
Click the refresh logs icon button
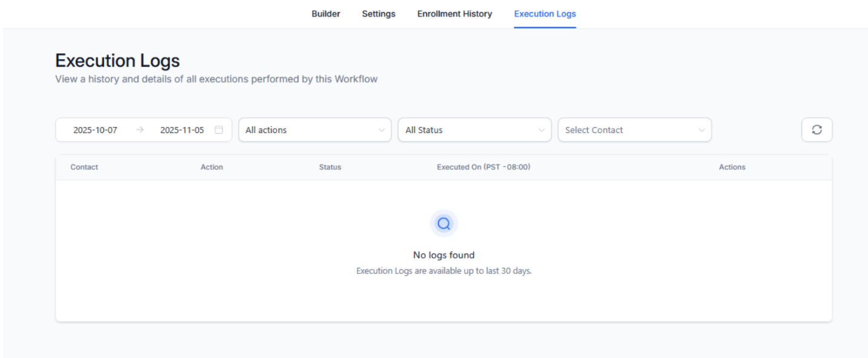point(817,130)
